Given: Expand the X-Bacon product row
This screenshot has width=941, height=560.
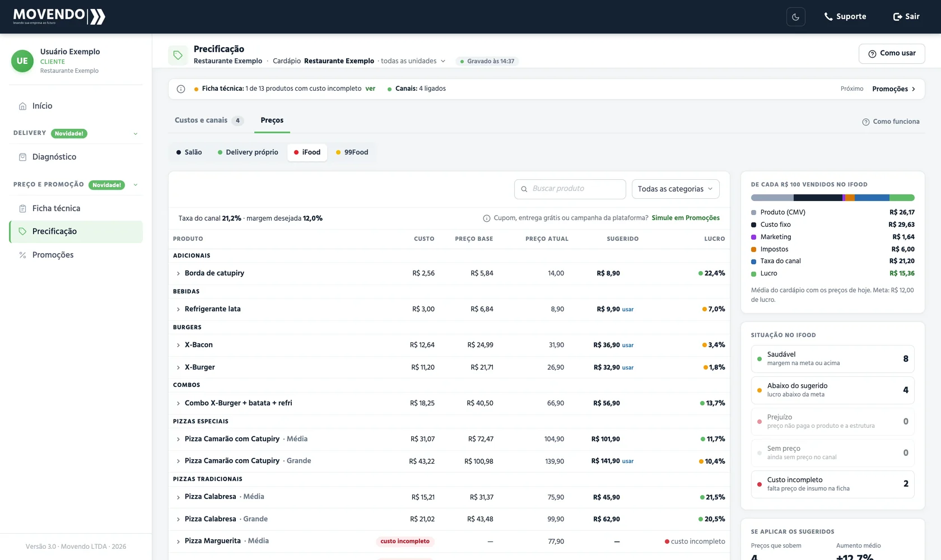Looking at the screenshot, I should [178, 346].
